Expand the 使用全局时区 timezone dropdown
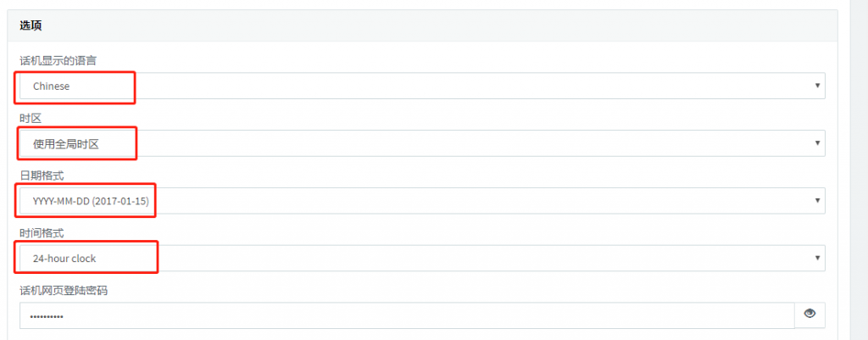Viewport: 868px width, 340px height. coord(422,142)
